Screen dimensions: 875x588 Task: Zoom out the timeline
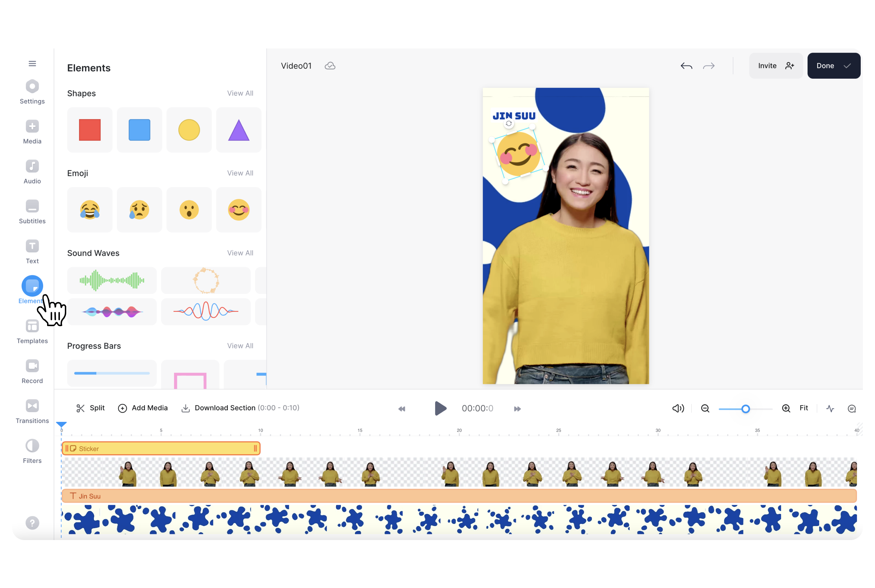tap(705, 409)
